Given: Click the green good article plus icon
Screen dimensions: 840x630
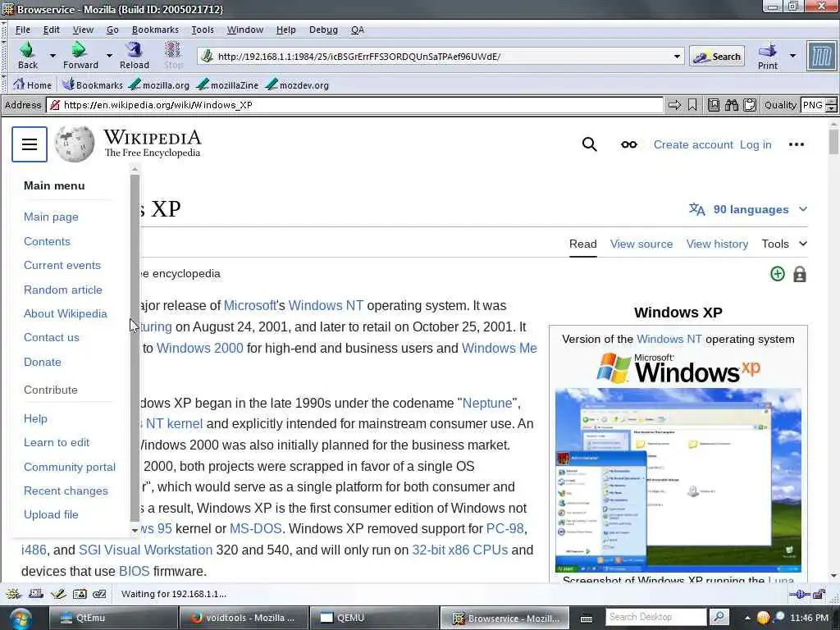Looking at the screenshot, I should point(778,274).
